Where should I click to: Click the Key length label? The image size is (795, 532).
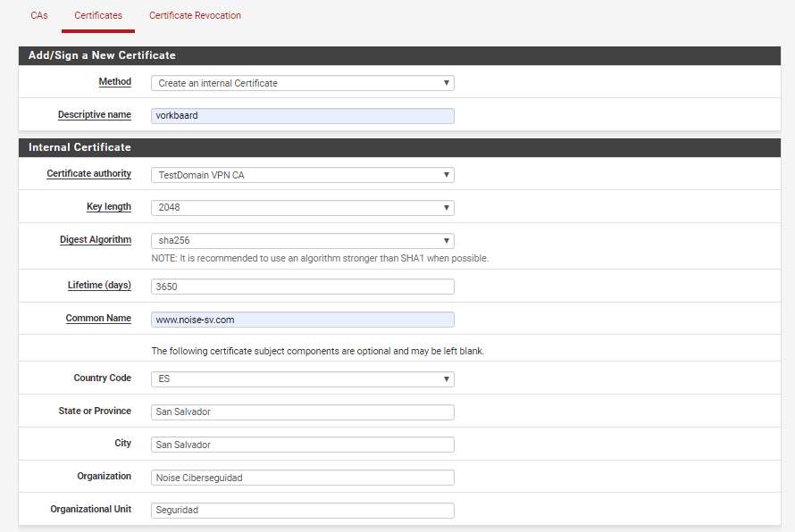click(x=109, y=207)
